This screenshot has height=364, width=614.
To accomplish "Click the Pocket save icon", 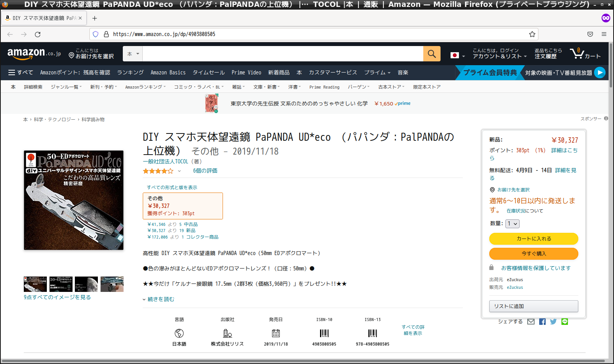I will pos(590,34).
